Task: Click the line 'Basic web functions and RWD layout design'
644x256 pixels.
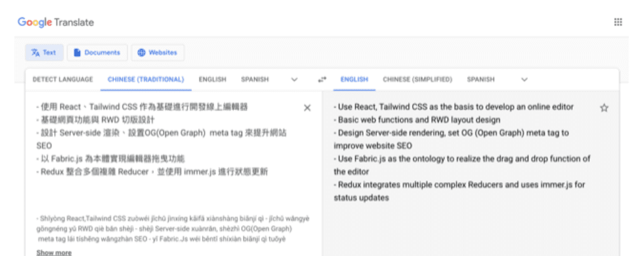Action: [x=417, y=120]
